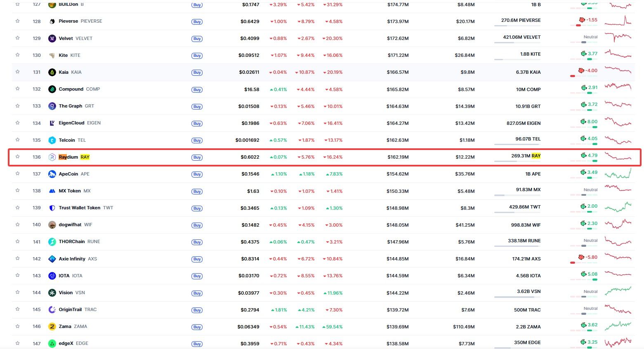Viewport: 644px width, 349px height.
Task: Toggle the watchlist star for Raydium
Action: click(x=17, y=157)
